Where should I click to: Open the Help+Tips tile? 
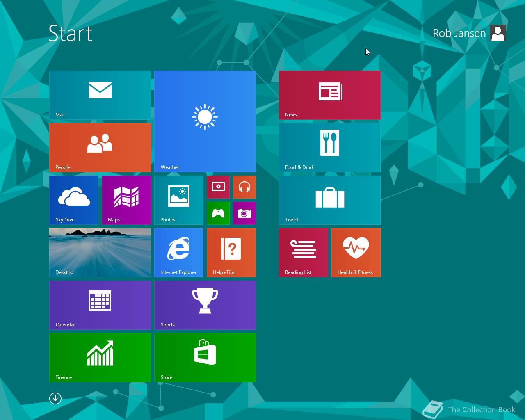231,253
